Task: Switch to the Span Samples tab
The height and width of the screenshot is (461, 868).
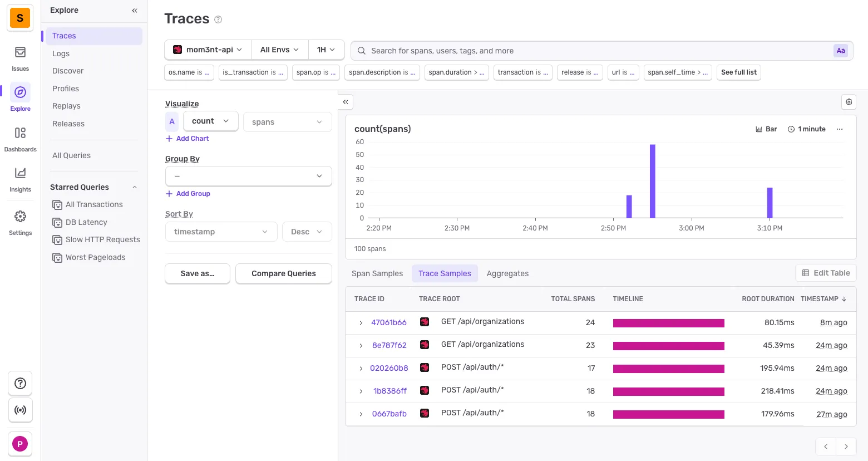Action: pyautogui.click(x=377, y=273)
